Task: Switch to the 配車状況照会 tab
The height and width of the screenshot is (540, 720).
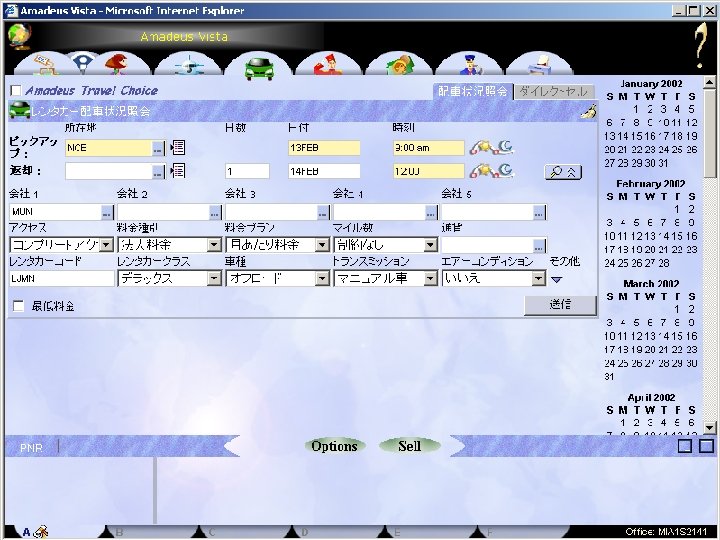Action: 472,91
